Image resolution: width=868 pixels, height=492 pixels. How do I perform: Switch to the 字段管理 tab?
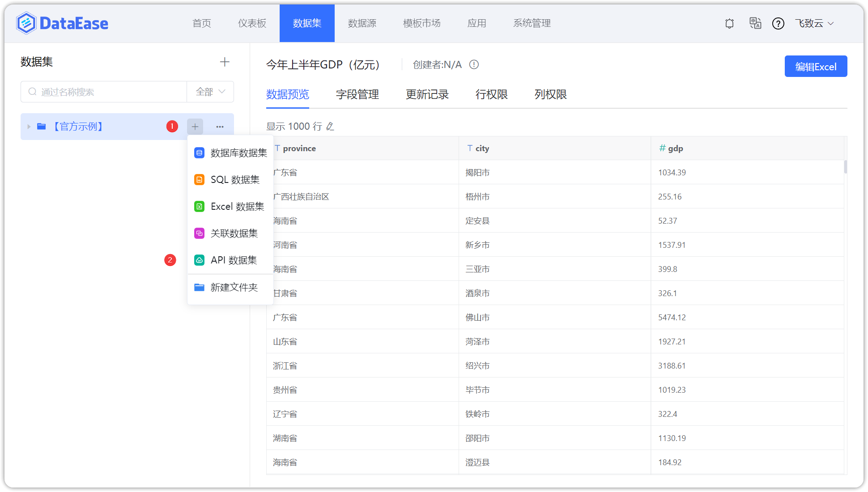tap(357, 94)
